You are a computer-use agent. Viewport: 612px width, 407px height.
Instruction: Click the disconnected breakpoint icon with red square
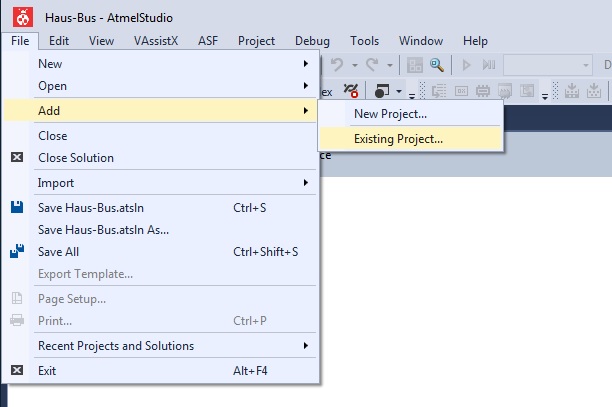pos(350,91)
